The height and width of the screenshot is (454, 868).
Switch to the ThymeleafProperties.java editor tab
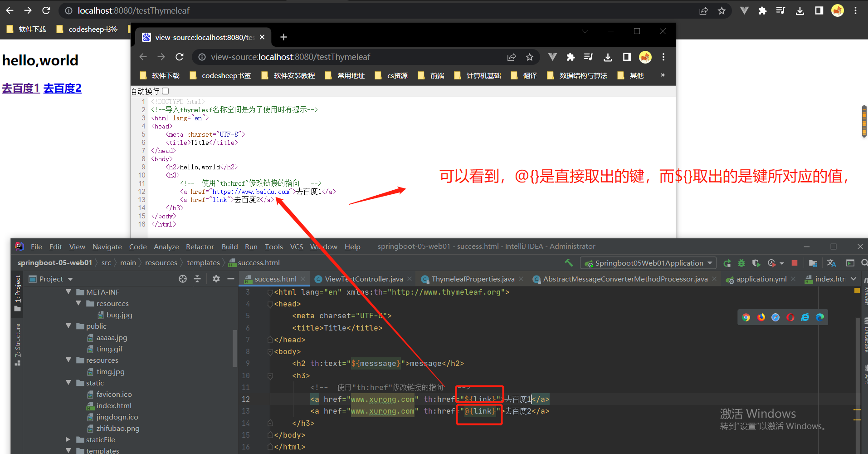coord(473,279)
